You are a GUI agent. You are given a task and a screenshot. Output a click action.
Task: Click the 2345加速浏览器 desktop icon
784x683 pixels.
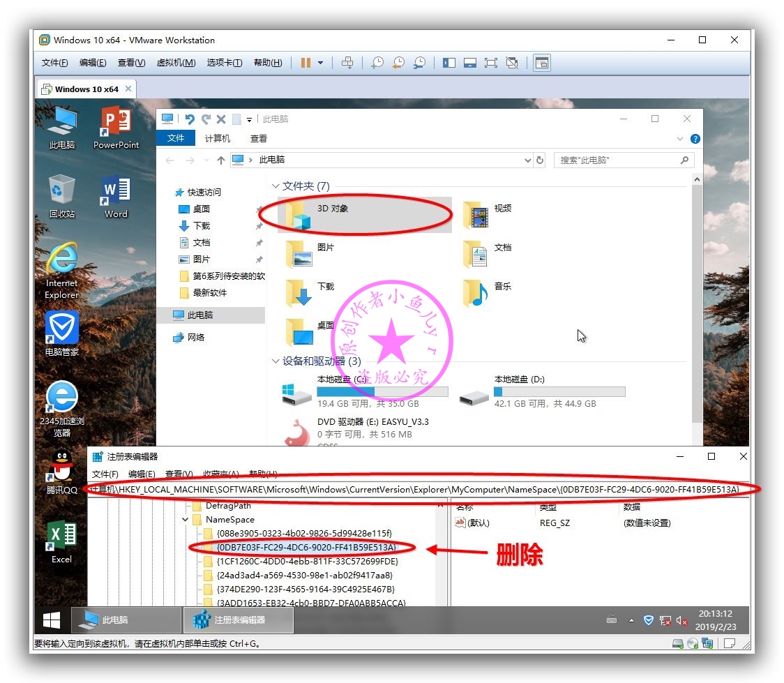click(x=62, y=409)
